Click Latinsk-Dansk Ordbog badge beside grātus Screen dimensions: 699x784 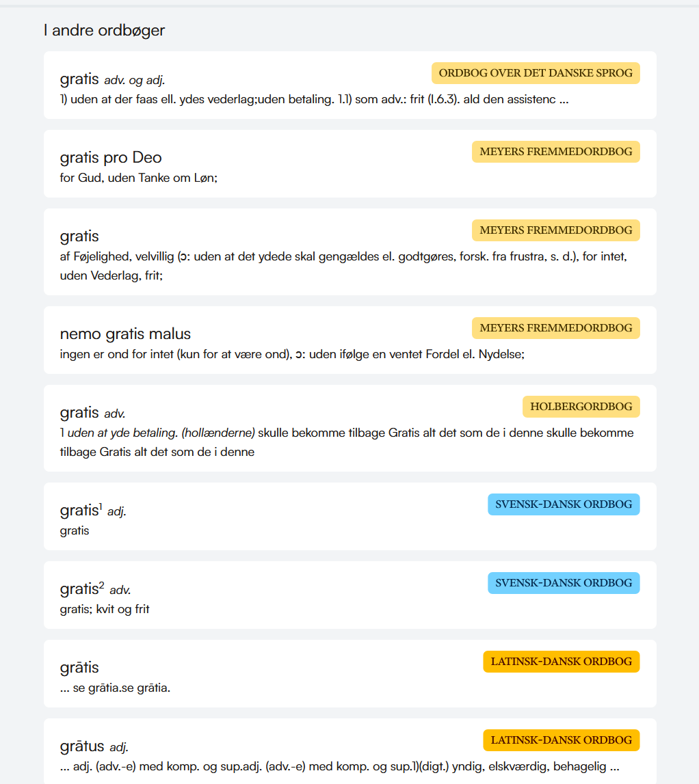point(561,740)
